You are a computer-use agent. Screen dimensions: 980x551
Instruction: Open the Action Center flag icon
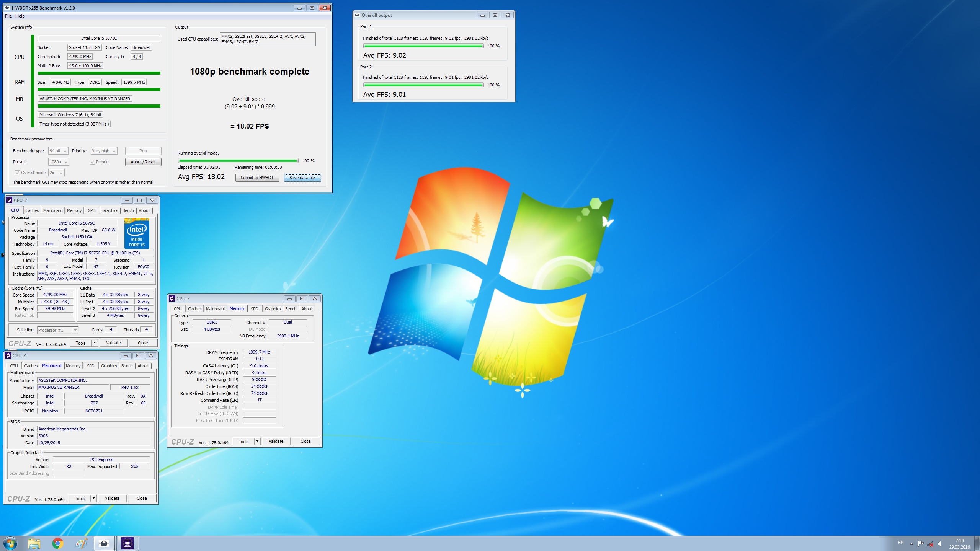[x=921, y=544]
